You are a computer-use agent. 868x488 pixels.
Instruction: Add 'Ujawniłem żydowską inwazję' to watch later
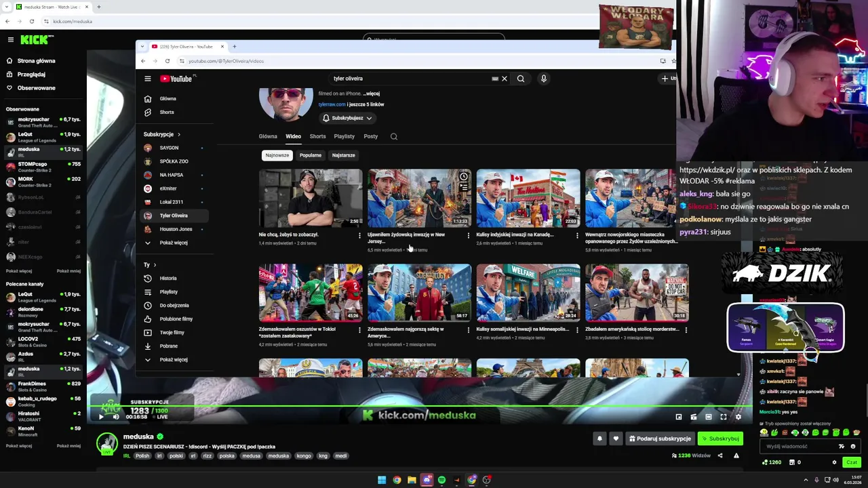click(463, 177)
